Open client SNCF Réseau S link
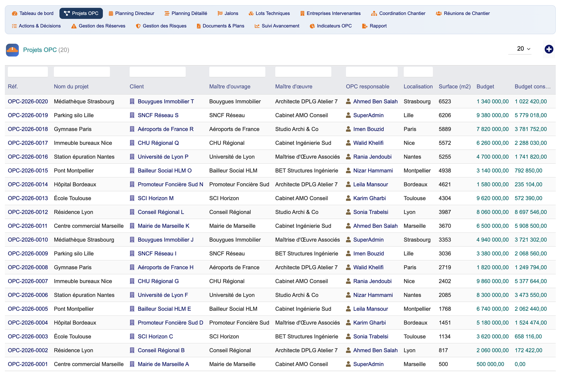The image size is (561, 392). click(x=158, y=115)
